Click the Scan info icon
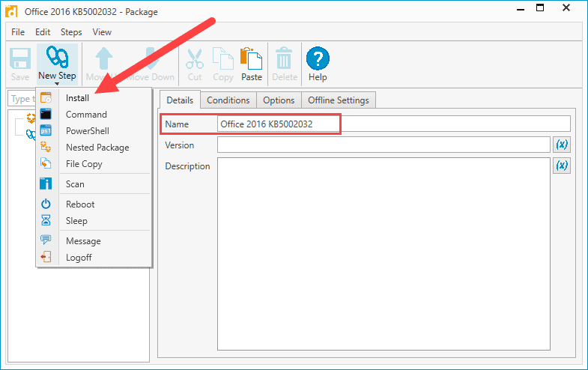The width and height of the screenshot is (588, 370). click(x=46, y=184)
